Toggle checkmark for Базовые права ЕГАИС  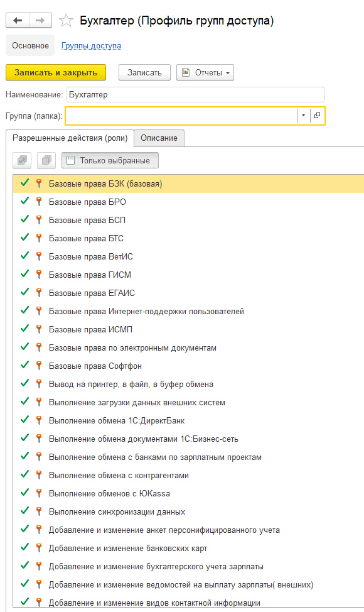(x=24, y=292)
